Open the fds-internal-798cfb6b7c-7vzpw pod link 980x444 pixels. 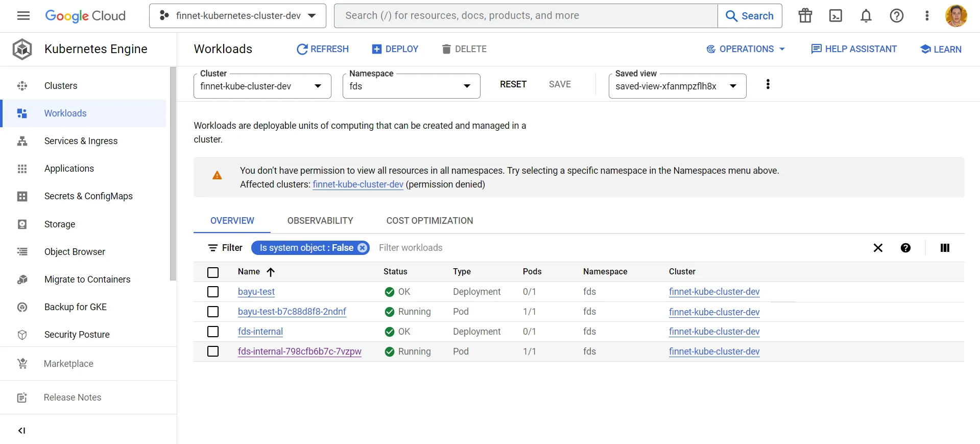pyautogui.click(x=300, y=352)
